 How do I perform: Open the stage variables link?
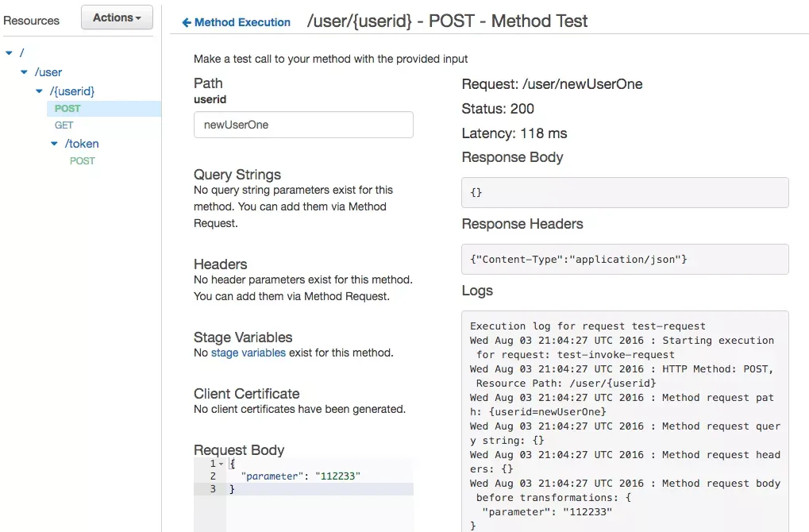(248, 353)
